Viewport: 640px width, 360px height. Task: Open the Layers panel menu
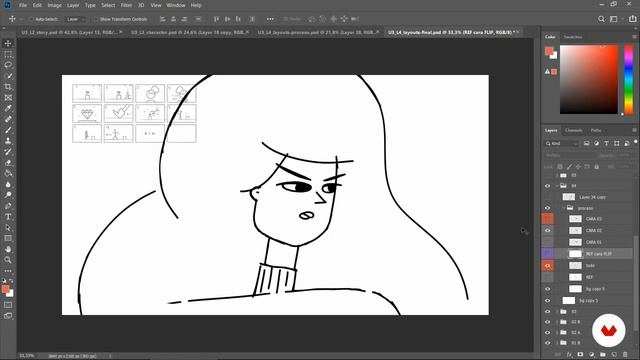(634, 130)
